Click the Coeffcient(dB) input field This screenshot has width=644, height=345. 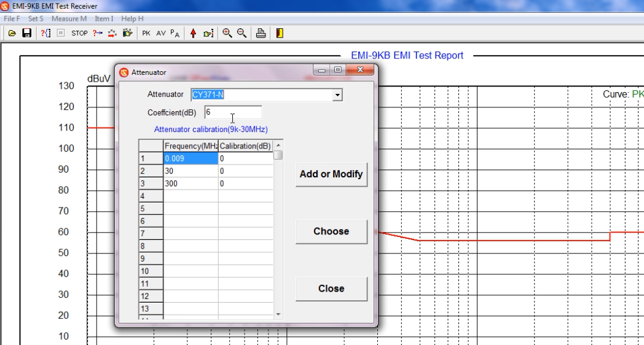(x=233, y=112)
